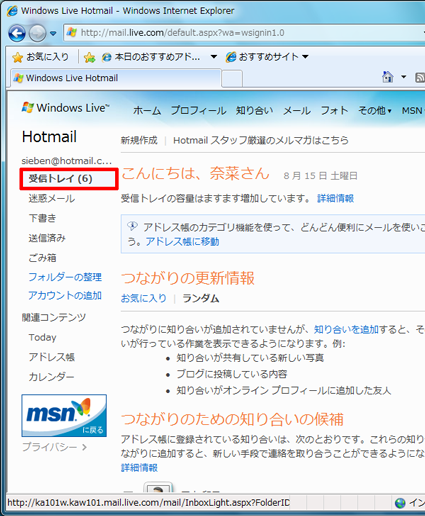Open a new blank browser tab

pos(232,79)
